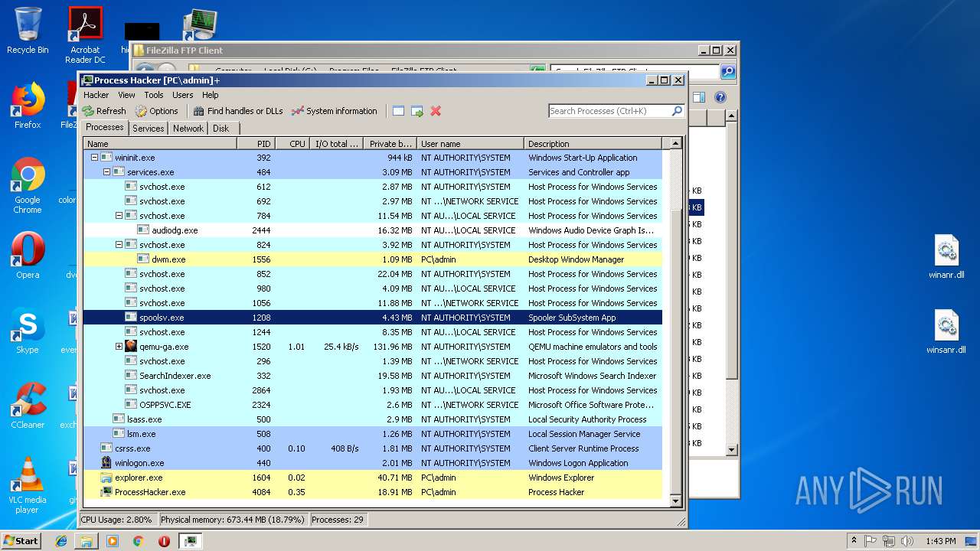Click the find window and thread icon
980x551 pixels.
[x=416, y=111]
